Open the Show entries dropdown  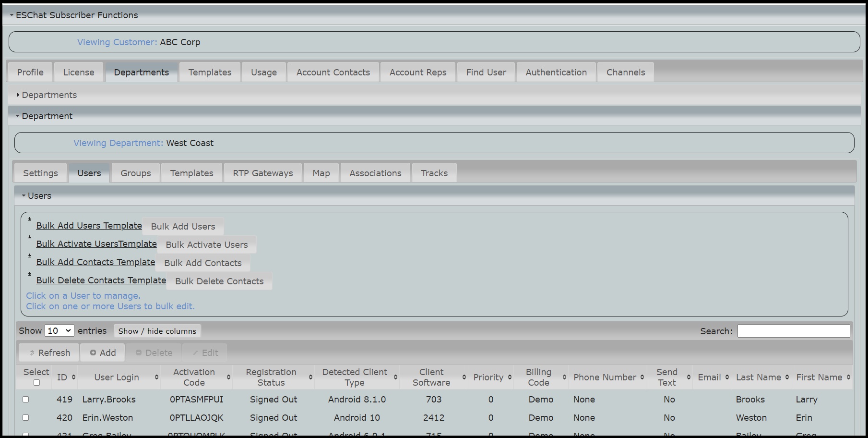pos(59,330)
